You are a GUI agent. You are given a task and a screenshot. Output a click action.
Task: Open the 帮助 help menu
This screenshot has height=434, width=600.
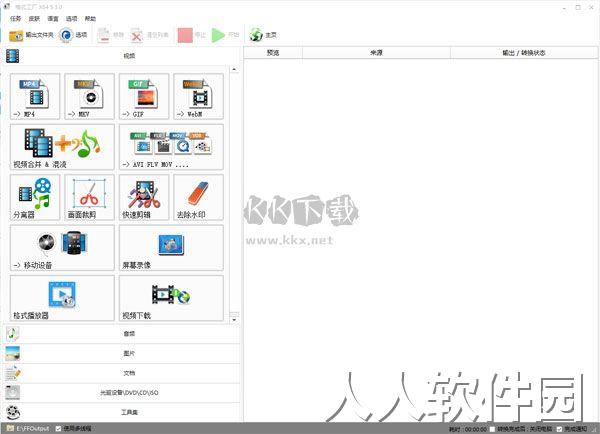pyautogui.click(x=90, y=18)
